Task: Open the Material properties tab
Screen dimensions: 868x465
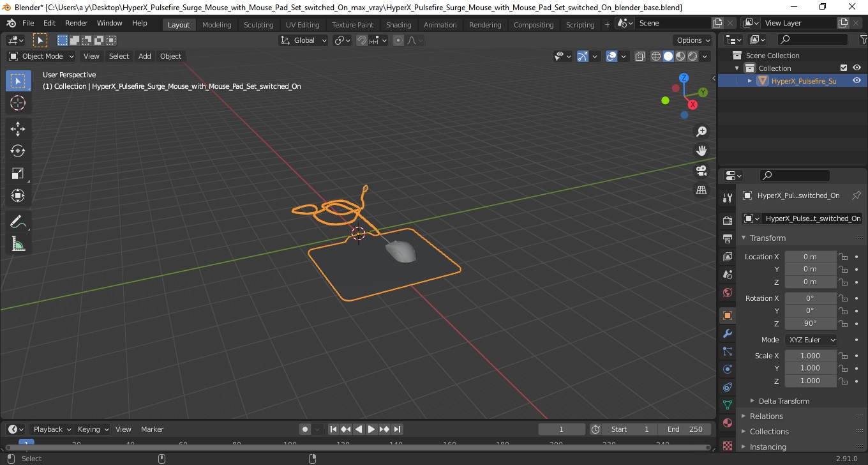Action: click(x=727, y=423)
